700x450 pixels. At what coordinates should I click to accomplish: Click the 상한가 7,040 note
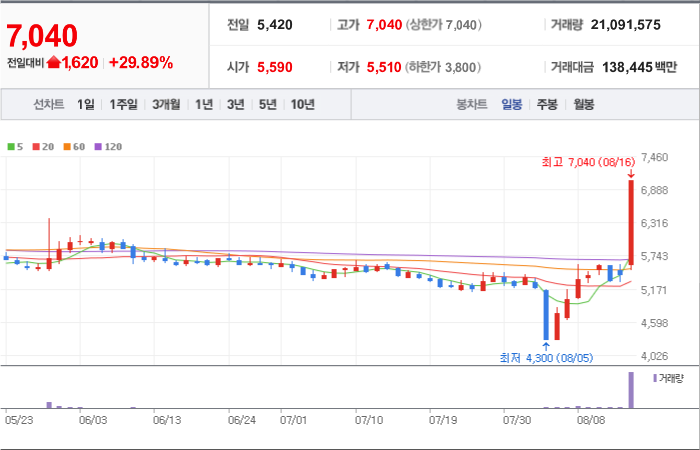tap(444, 25)
